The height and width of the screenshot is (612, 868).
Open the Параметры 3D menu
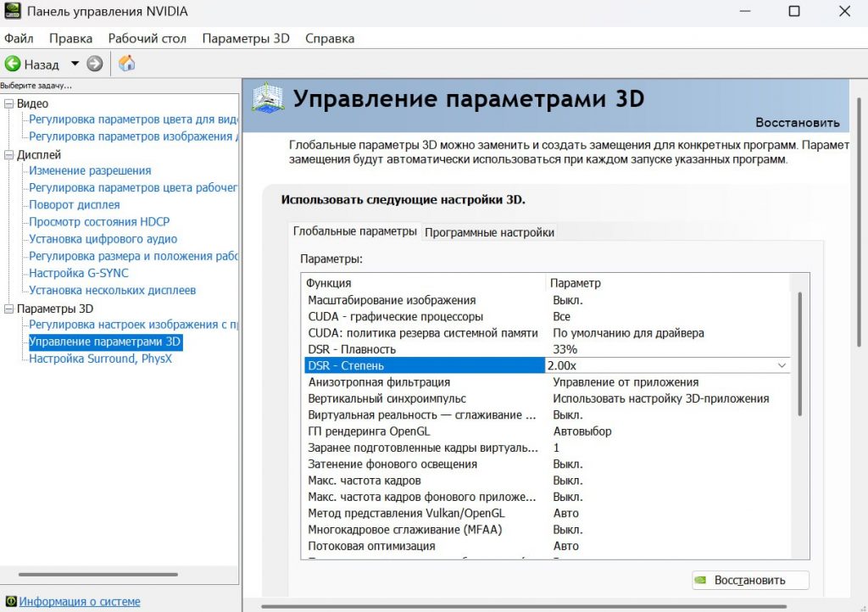[x=246, y=38]
